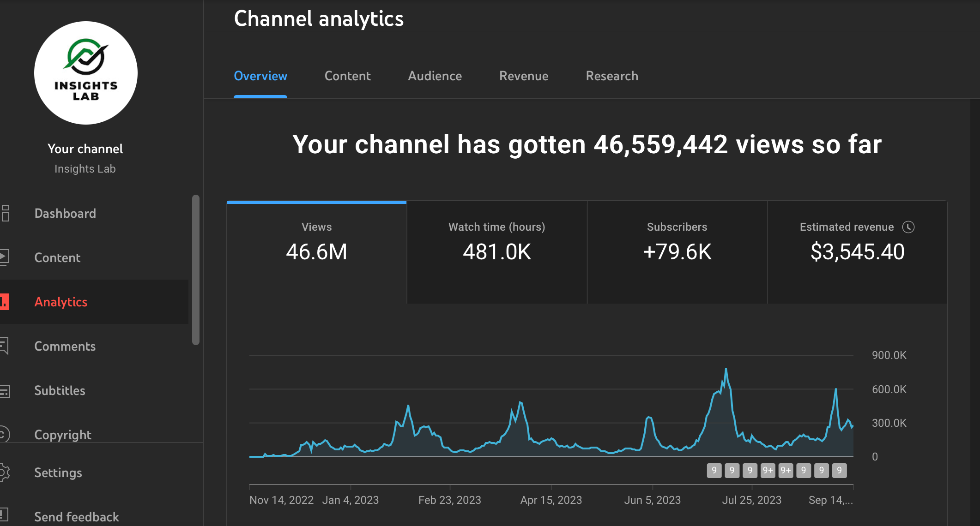The width and height of the screenshot is (980, 526).
Task: Open the Insights Lab channel avatar
Action: point(86,73)
